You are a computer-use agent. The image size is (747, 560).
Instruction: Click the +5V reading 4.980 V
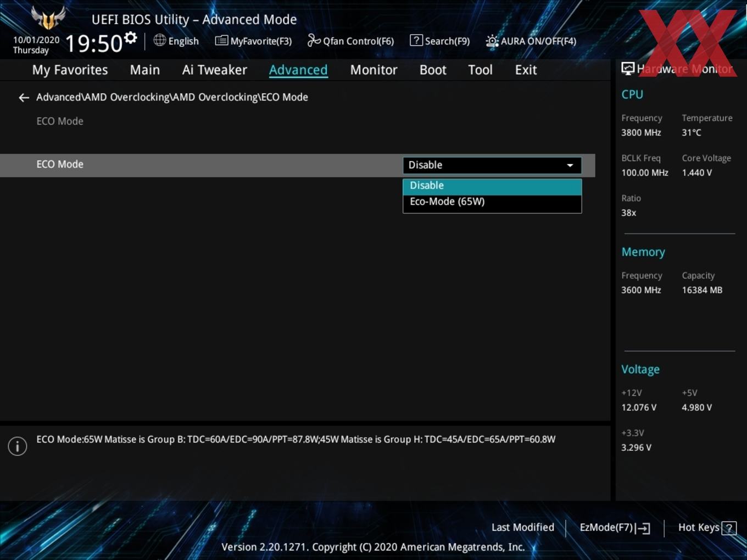697,407
